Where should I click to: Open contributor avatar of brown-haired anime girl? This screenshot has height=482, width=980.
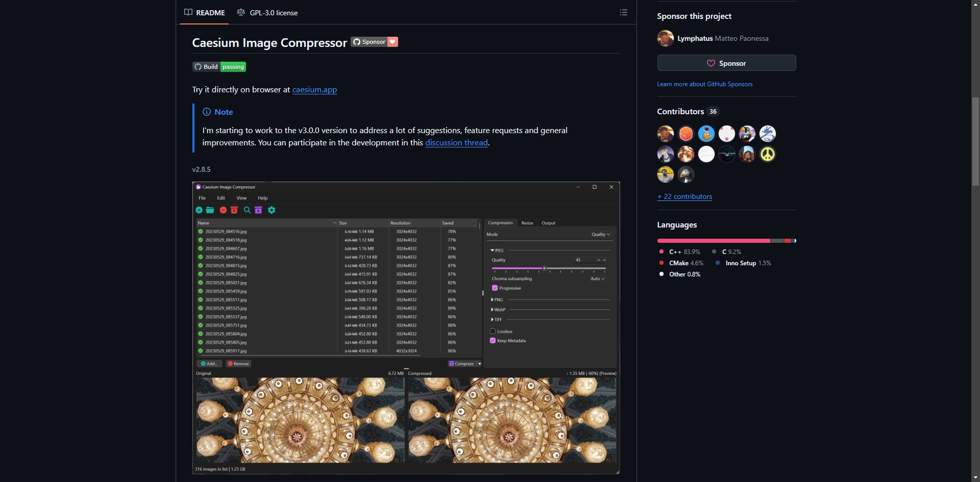686,154
